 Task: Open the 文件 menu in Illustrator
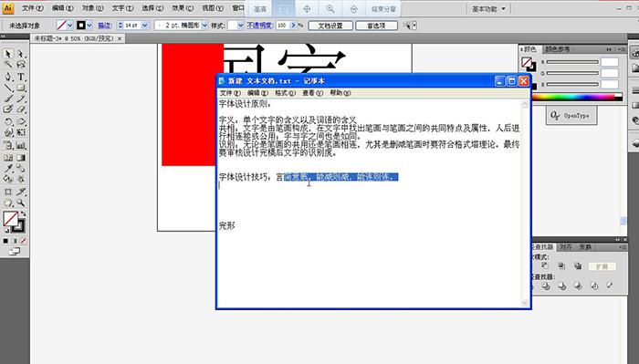point(33,8)
